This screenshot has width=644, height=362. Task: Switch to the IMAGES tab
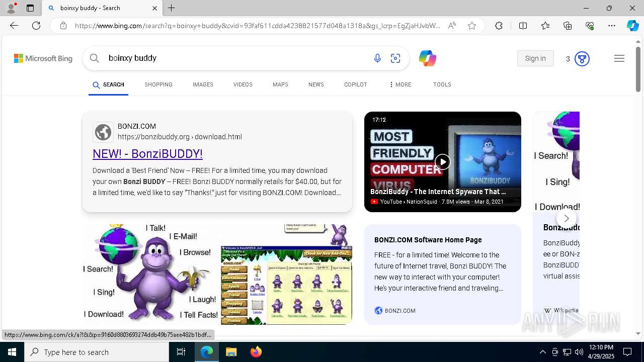pos(203,84)
